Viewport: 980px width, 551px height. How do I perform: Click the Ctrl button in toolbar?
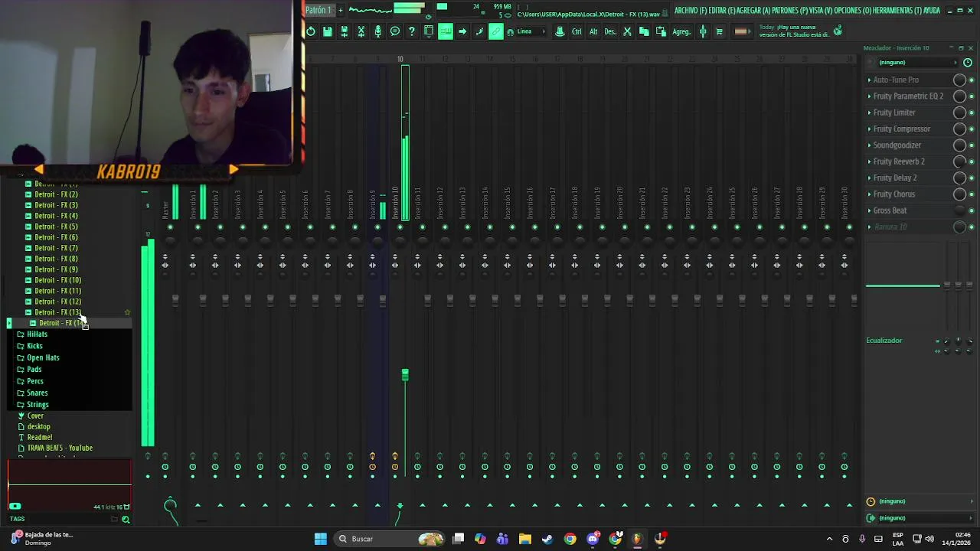[x=577, y=31]
